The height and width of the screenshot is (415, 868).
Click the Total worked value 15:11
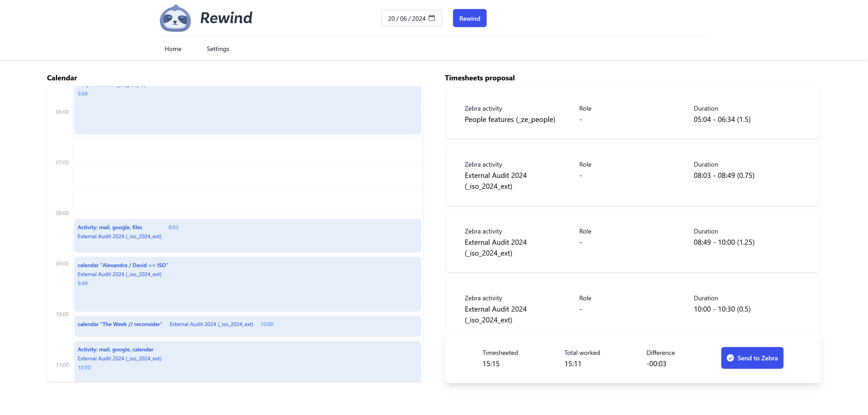[x=573, y=364]
